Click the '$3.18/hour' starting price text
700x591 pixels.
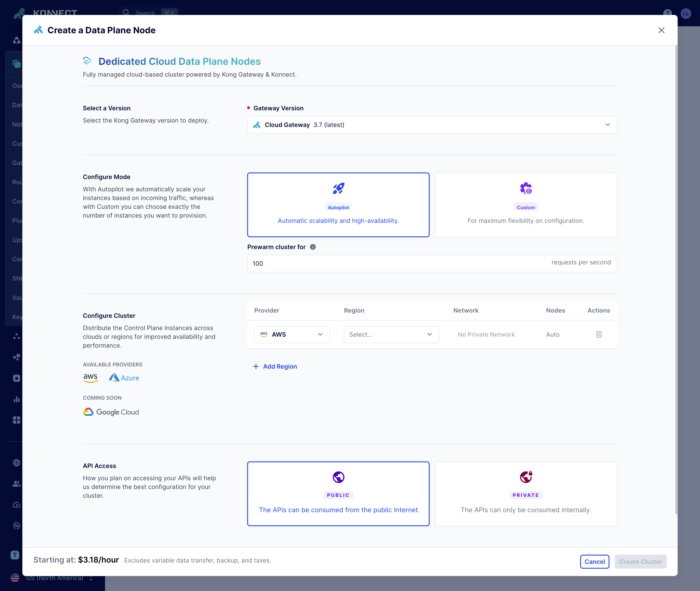(x=98, y=560)
